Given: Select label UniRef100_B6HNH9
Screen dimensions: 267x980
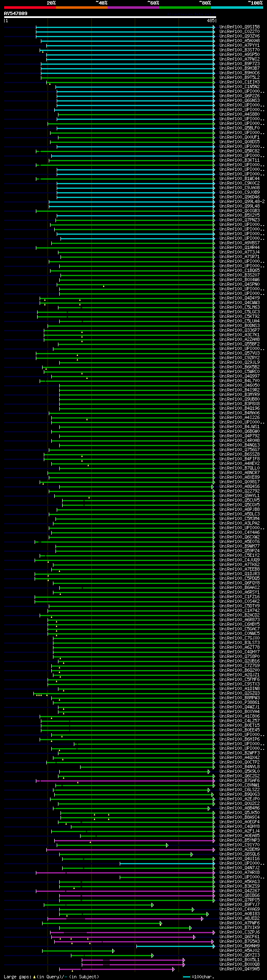Looking at the screenshot, I should [239, 946].
